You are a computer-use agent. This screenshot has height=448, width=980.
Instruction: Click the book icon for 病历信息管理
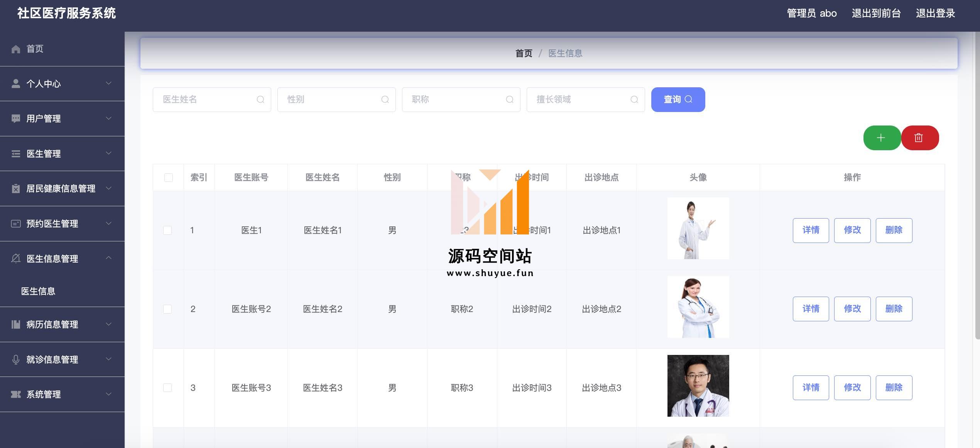point(16,324)
